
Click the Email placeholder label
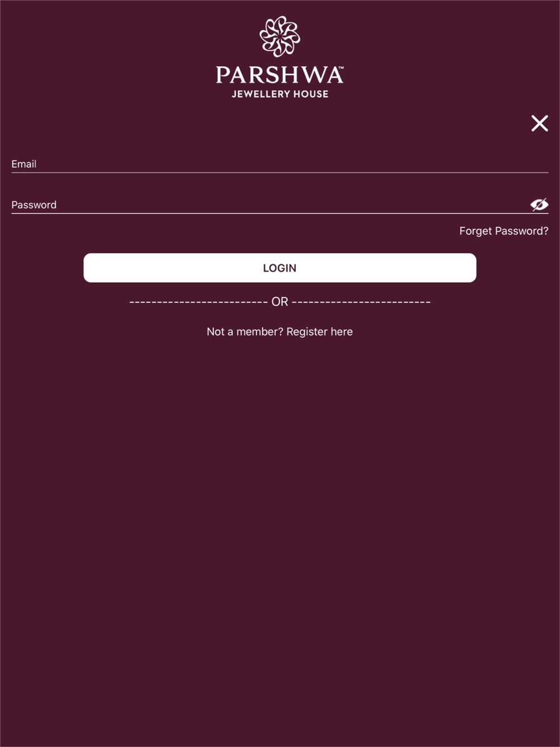coord(24,164)
